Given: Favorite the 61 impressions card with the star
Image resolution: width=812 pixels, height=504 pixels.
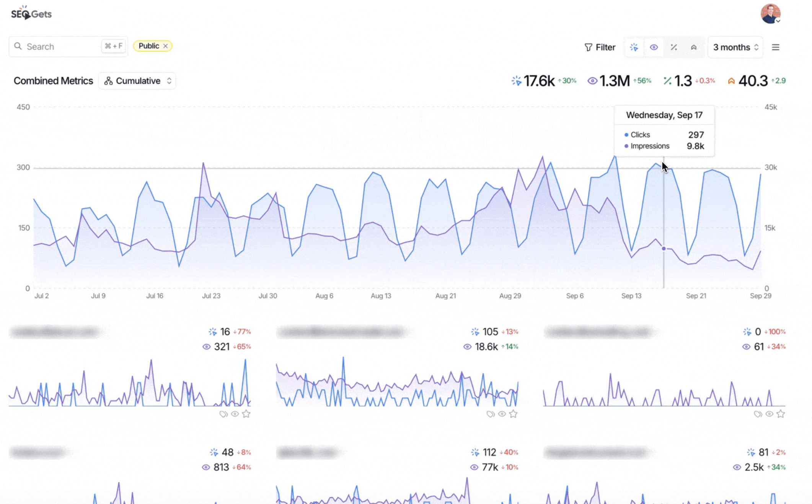Looking at the screenshot, I should (x=781, y=414).
